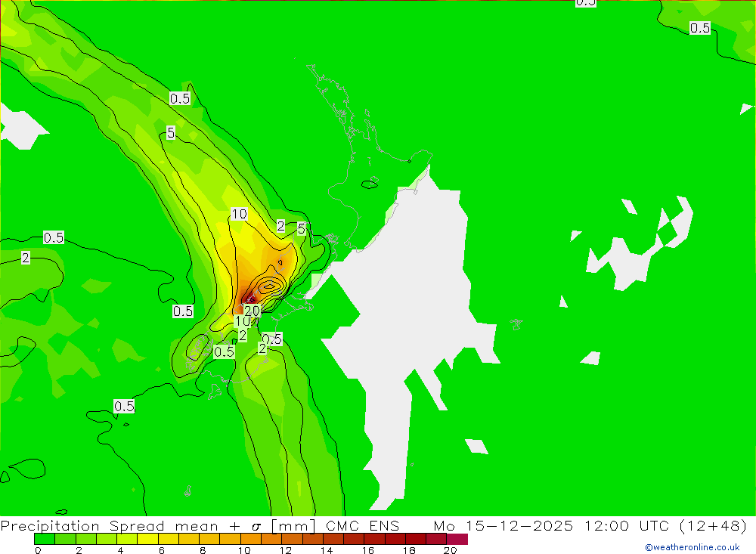Viewport: 756px width, 554px height.
Task: Click the '5' contour label in the upper-left rain band
Action: point(171,132)
